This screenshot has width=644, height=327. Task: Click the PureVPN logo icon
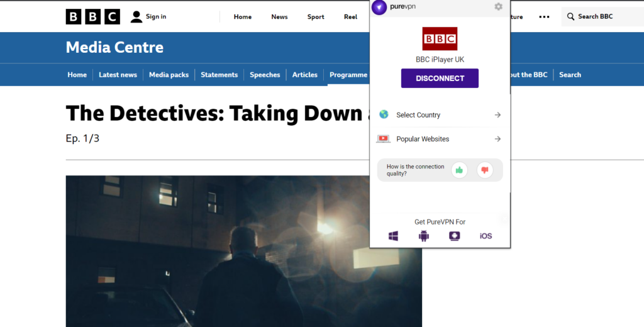[x=379, y=7]
